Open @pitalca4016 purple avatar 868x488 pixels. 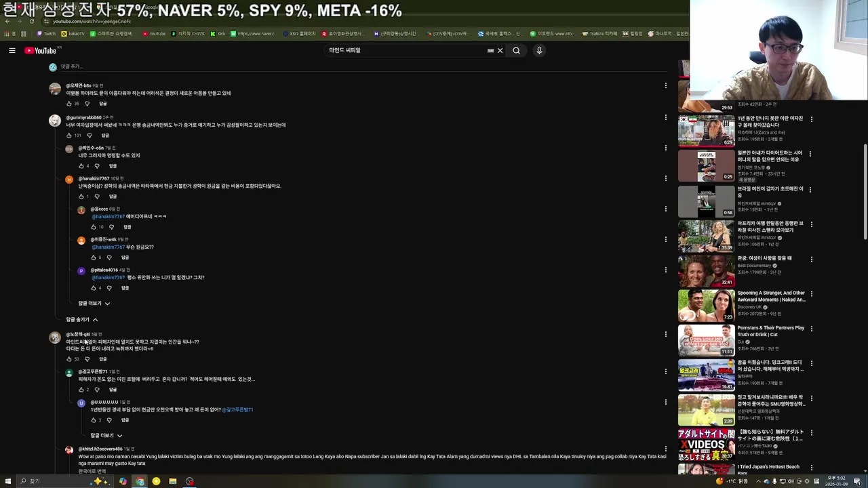[81, 271]
